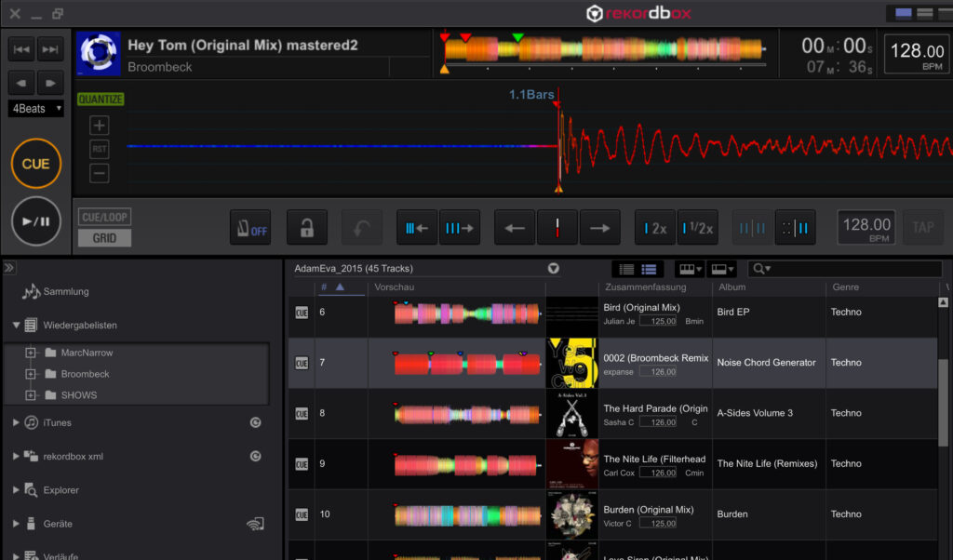The height and width of the screenshot is (560, 953).
Task: Shift beat grid right arrow
Action: coord(600,228)
